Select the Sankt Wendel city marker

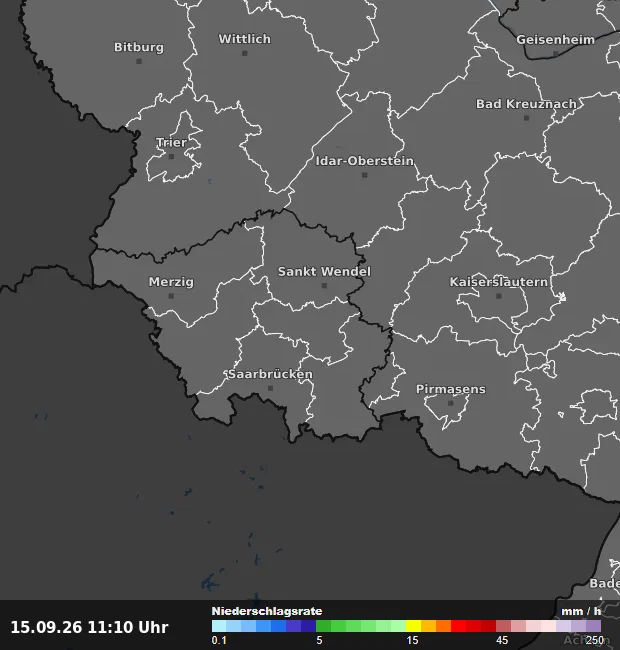[325, 286]
